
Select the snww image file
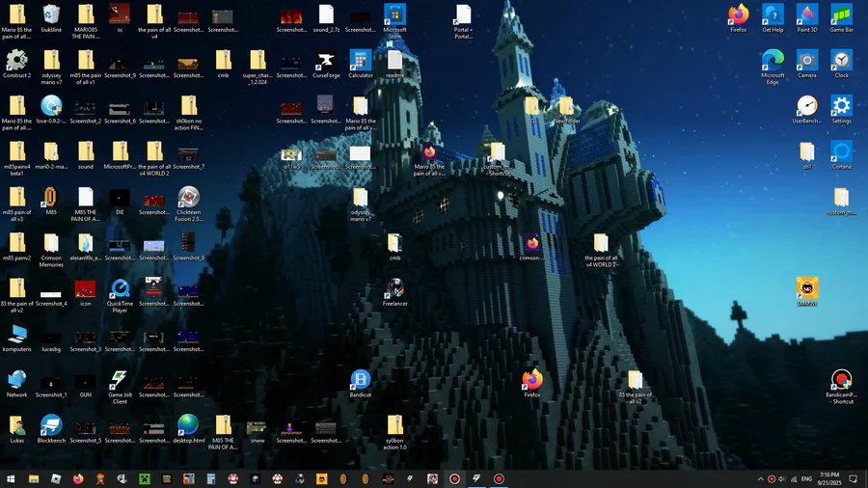coord(258,427)
